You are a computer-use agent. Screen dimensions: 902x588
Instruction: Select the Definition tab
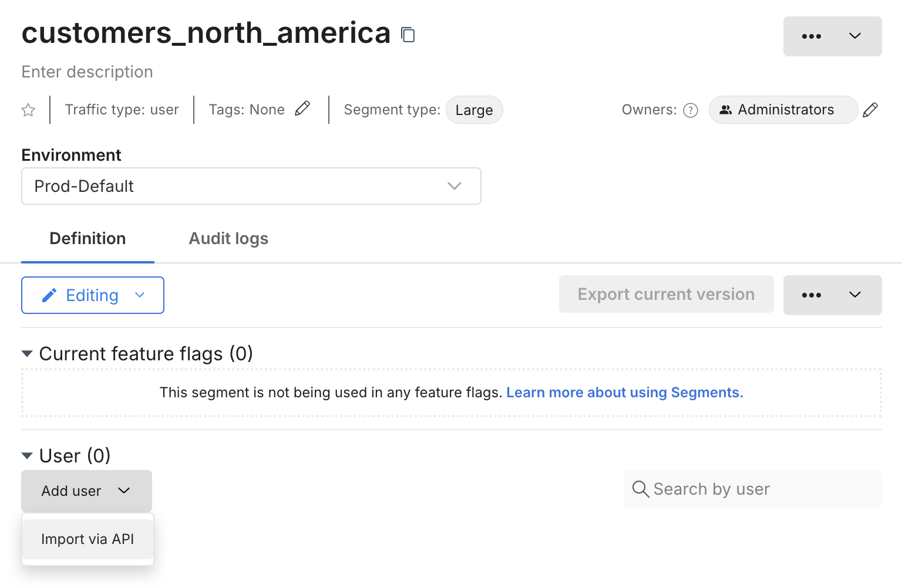tap(87, 239)
